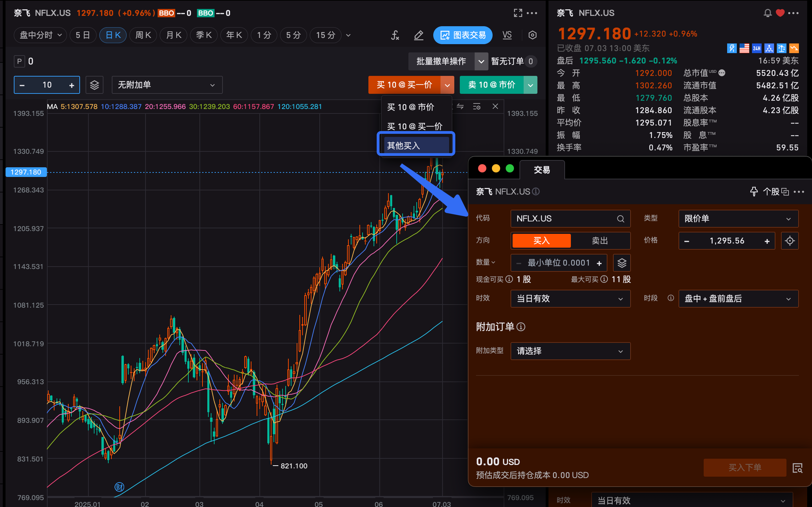
Task: Select 周K chart period
Action: (143, 35)
